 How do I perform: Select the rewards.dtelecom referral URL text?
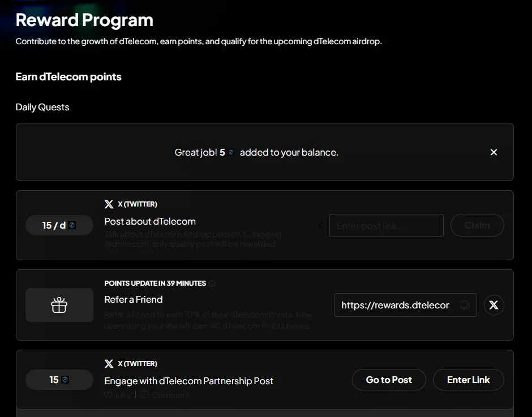tap(395, 305)
